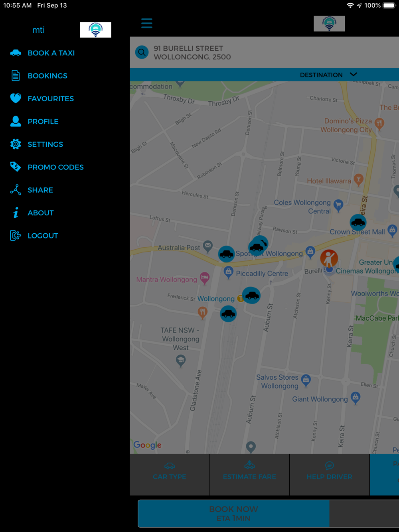Screen dimensions: 399x532
Task: Click the Hotel Illawarra bar pin
Action: pyautogui.click(x=358, y=179)
